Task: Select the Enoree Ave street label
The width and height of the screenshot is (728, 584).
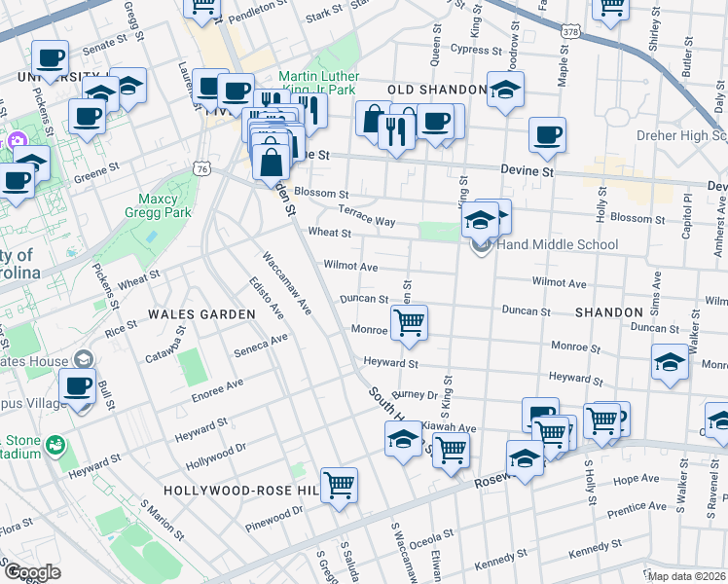Action: (x=218, y=391)
